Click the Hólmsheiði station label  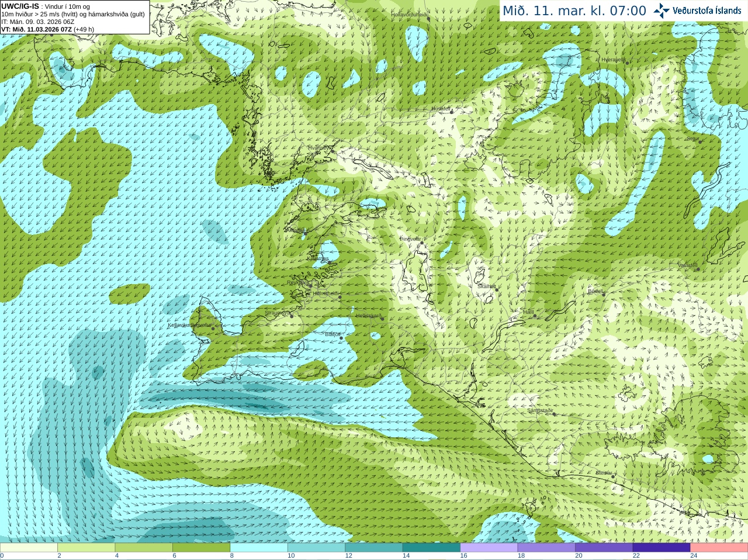click(325, 293)
